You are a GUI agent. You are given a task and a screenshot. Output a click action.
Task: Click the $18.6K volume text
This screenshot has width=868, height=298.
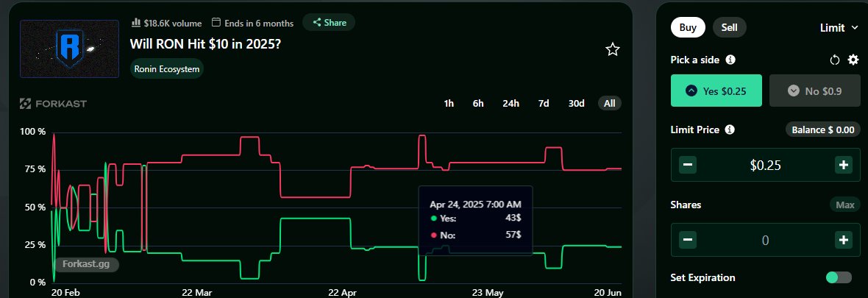point(173,24)
